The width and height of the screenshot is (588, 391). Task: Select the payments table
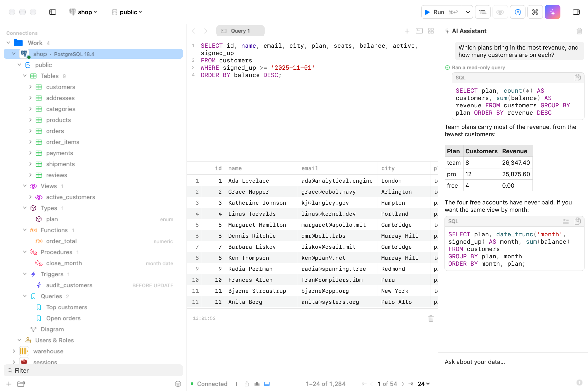(x=59, y=153)
